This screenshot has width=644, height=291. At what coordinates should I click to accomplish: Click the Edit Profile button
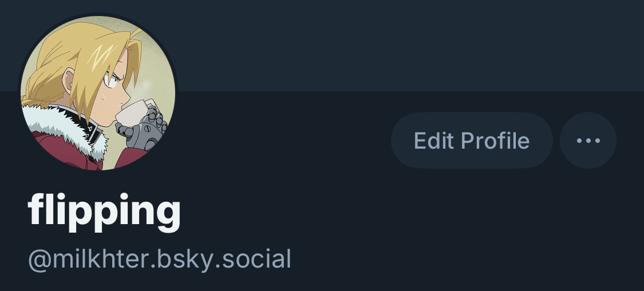pos(472,141)
